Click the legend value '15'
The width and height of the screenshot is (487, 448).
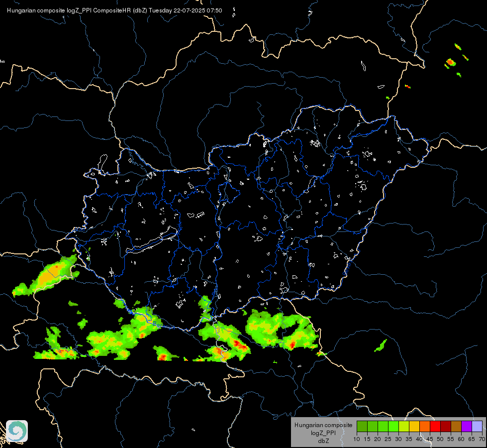pyautogui.click(x=367, y=439)
